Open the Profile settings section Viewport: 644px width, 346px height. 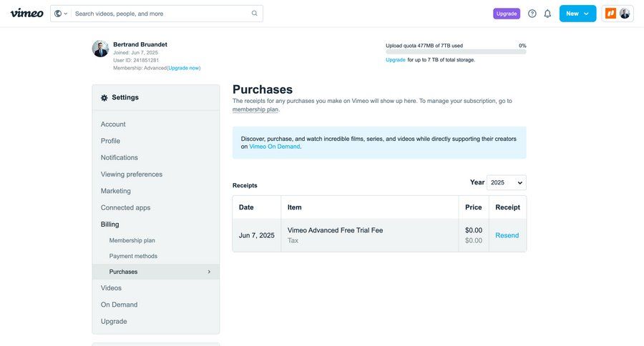click(x=110, y=141)
